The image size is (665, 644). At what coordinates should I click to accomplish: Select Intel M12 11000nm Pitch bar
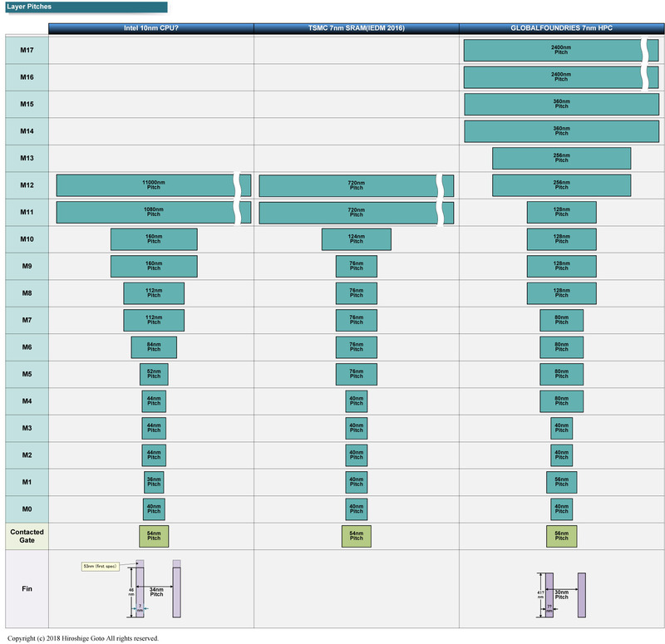pos(154,185)
